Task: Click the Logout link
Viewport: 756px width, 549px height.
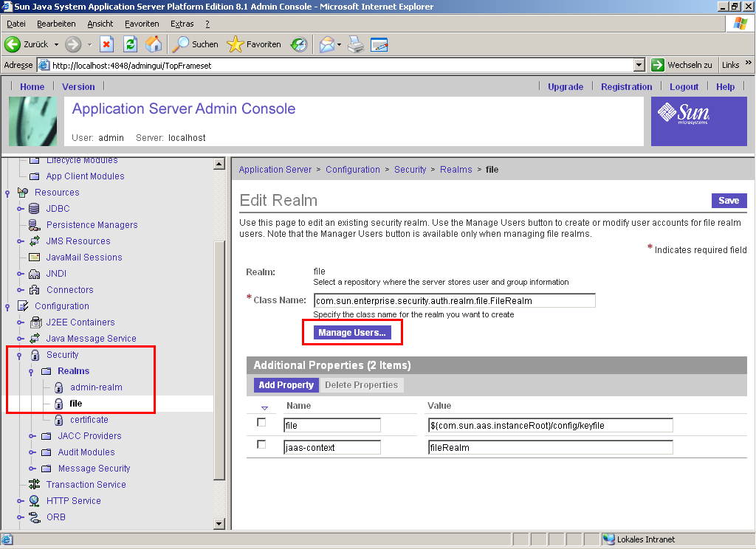Action: 684,87
